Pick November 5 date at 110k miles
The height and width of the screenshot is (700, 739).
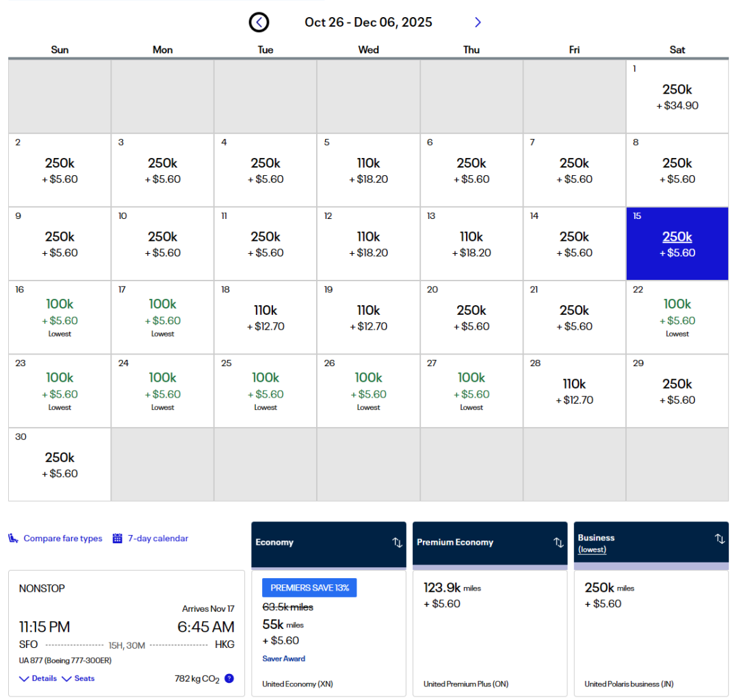click(368, 170)
